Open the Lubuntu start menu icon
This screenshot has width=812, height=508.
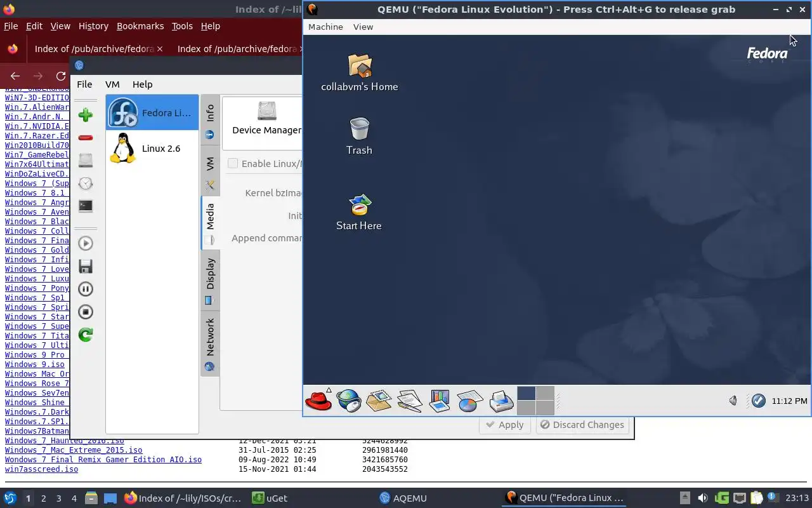coord(10,498)
